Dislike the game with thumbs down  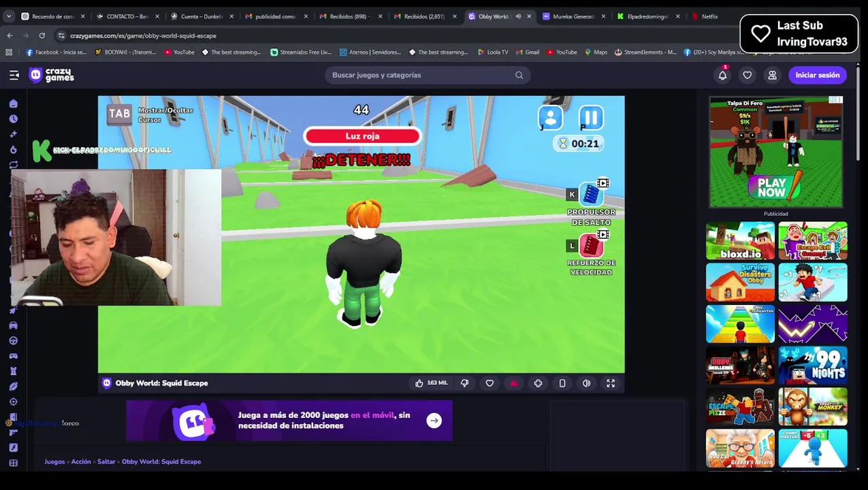click(x=464, y=383)
